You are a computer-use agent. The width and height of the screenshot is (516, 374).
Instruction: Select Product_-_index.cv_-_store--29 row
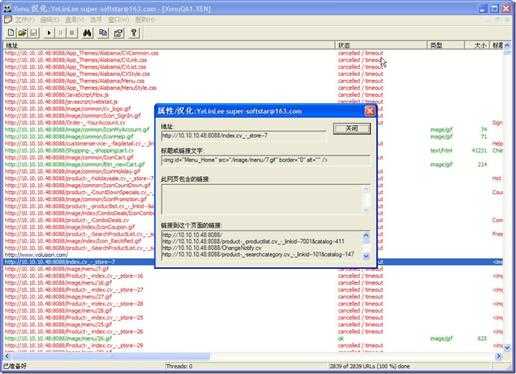point(74,346)
